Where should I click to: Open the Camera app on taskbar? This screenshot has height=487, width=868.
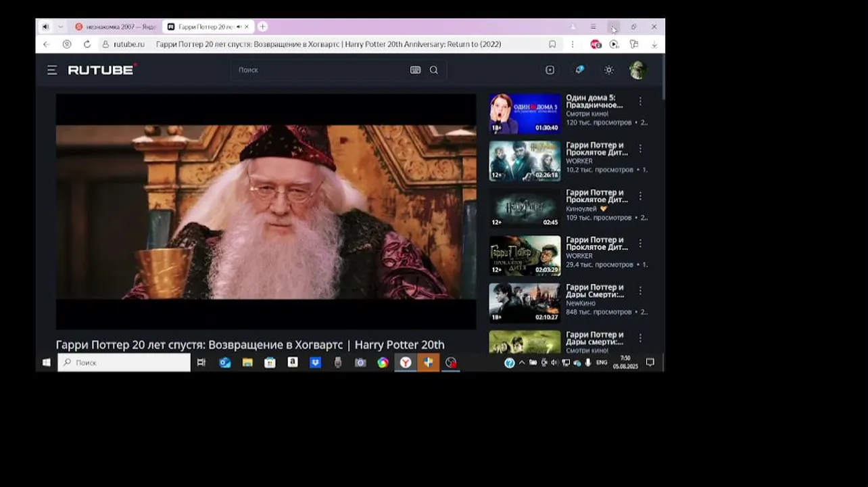coord(360,363)
